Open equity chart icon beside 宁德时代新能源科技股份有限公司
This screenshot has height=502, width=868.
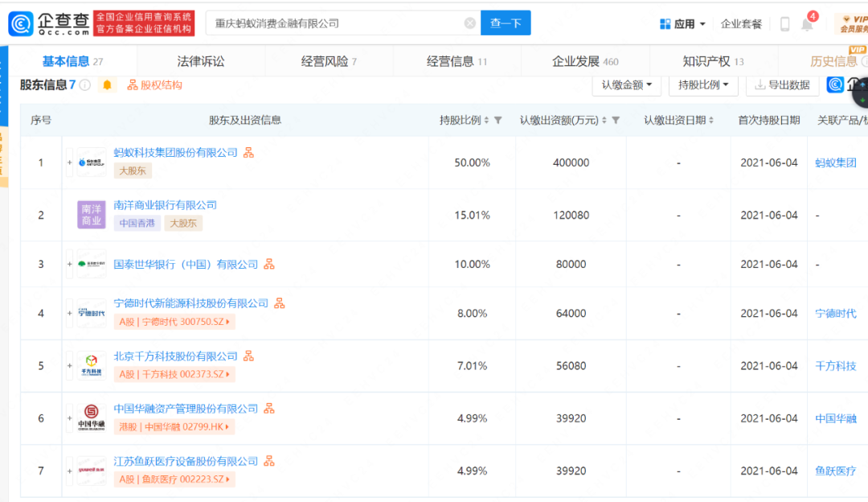coord(280,303)
